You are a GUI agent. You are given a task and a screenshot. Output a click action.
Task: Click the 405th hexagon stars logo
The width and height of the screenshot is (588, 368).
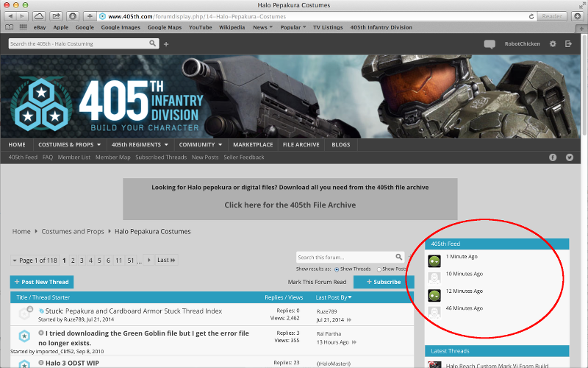click(x=41, y=105)
